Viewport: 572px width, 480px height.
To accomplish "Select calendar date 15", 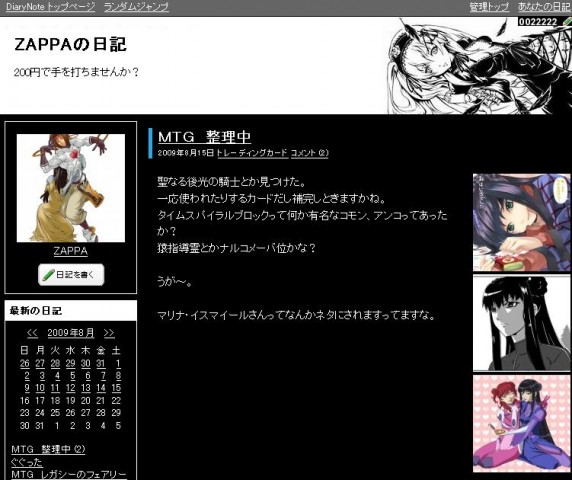I will pos(116,388).
